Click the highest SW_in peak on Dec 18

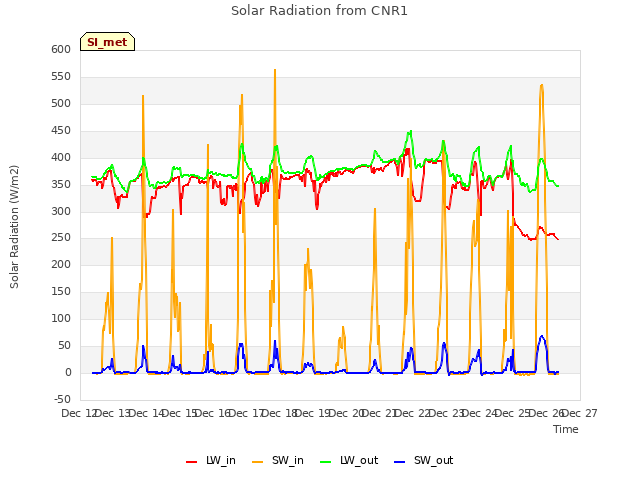(275, 70)
